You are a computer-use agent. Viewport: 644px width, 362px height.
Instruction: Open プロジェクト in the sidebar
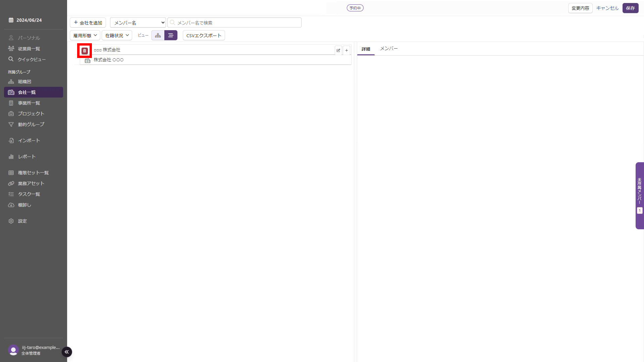click(x=34, y=114)
